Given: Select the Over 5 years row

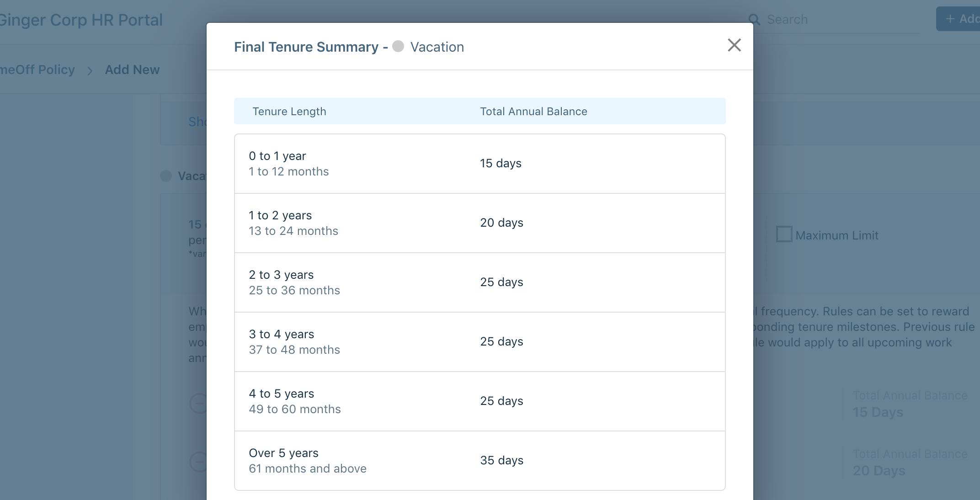Looking at the screenshot, I should pyautogui.click(x=479, y=461).
